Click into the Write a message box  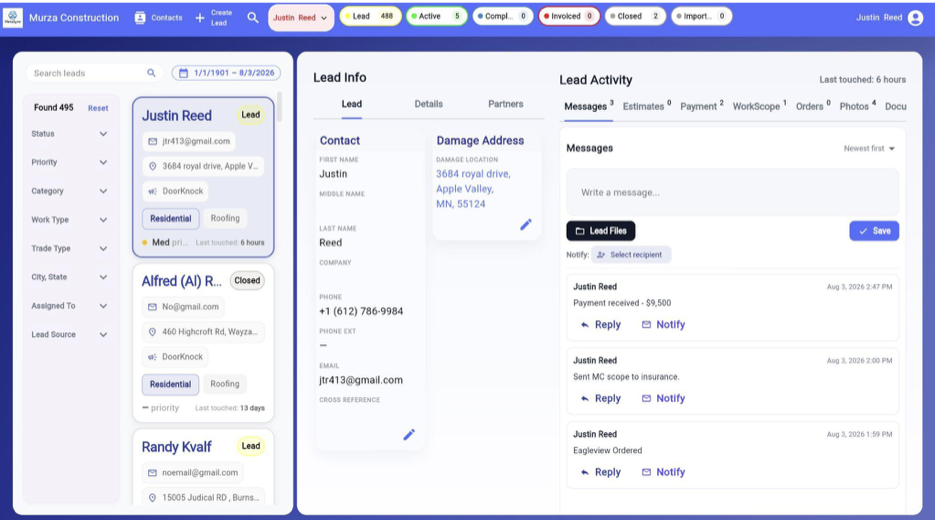coord(732,192)
